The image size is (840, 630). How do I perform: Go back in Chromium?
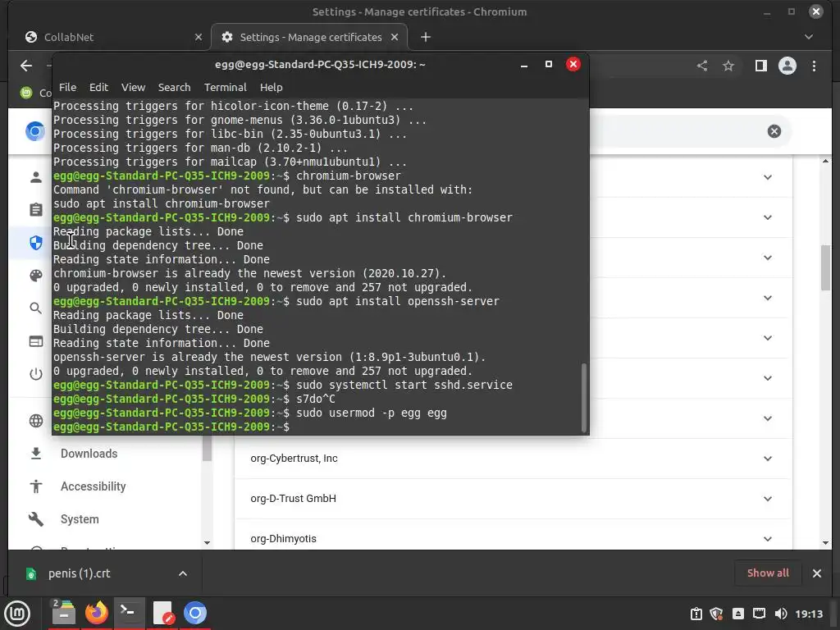click(x=26, y=66)
